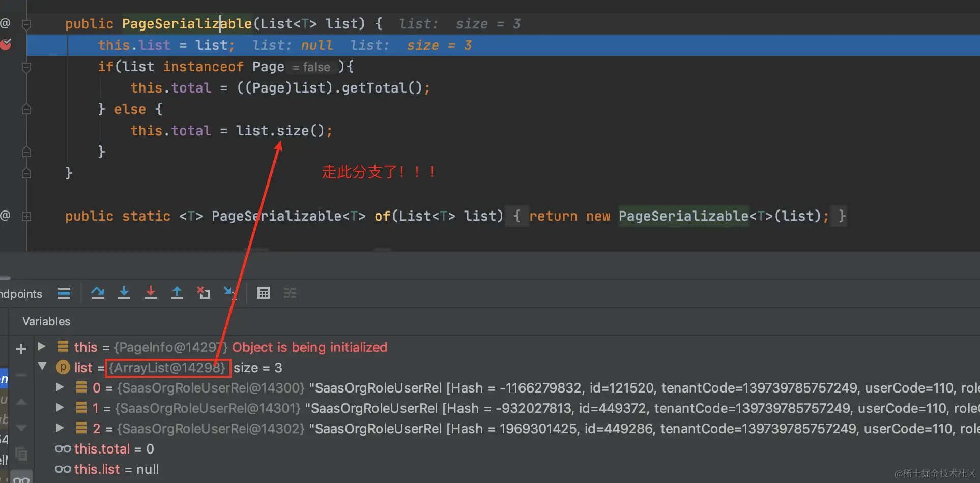The image size is (980, 483).
Task: Click the Trace Current Stream Chain icon
Action: (290, 293)
